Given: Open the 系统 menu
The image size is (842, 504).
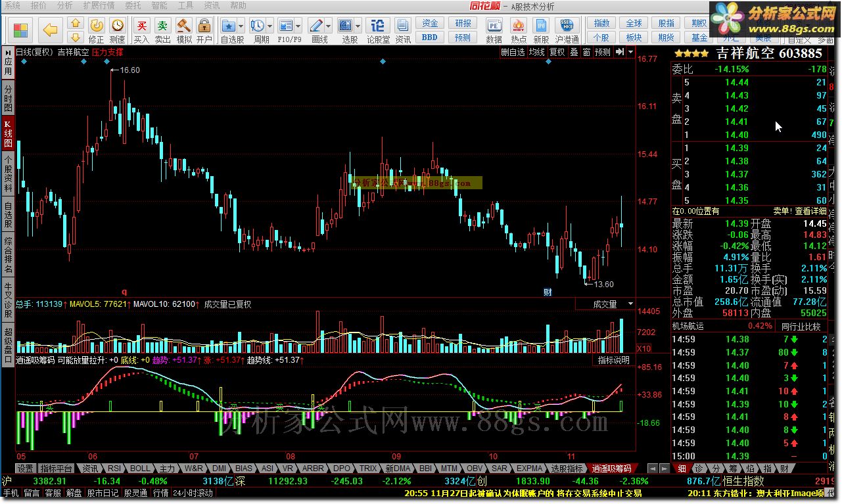Looking at the screenshot, I should [x=12, y=5].
